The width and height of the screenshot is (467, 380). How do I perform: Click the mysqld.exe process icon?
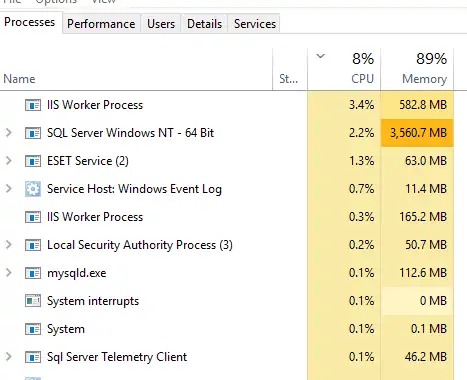coord(33,273)
